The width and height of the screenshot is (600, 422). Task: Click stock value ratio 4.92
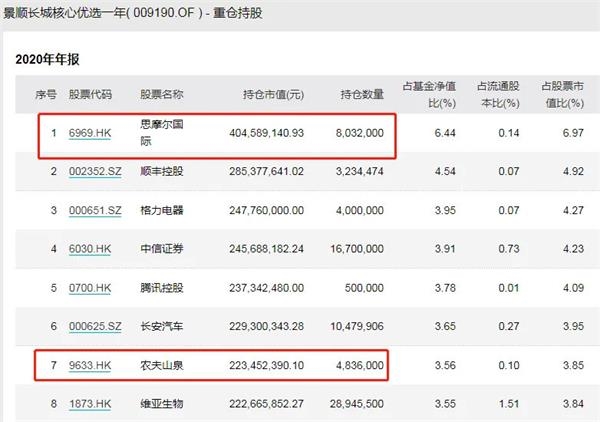tap(573, 171)
